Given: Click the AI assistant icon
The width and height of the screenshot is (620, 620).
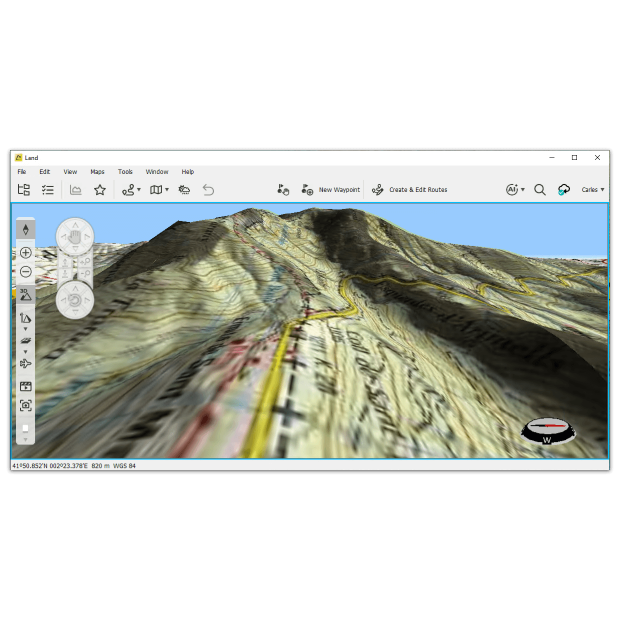Looking at the screenshot, I should (x=512, y=190).
